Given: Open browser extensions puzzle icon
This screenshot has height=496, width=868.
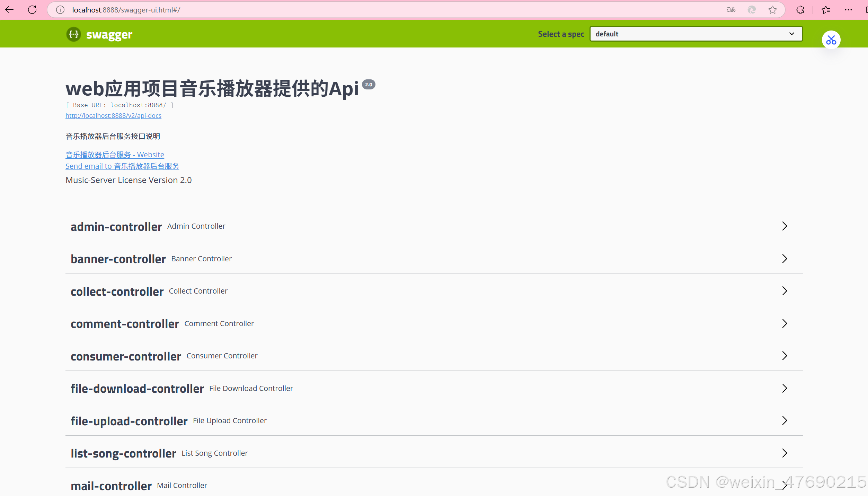Looking at the screenshot, I should tap(800, 10).
